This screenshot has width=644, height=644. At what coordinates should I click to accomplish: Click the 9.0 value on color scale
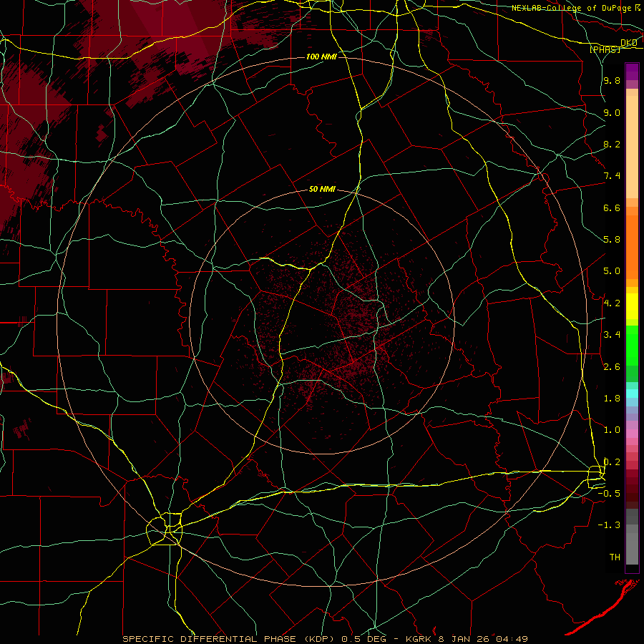(x=612, y=112)
